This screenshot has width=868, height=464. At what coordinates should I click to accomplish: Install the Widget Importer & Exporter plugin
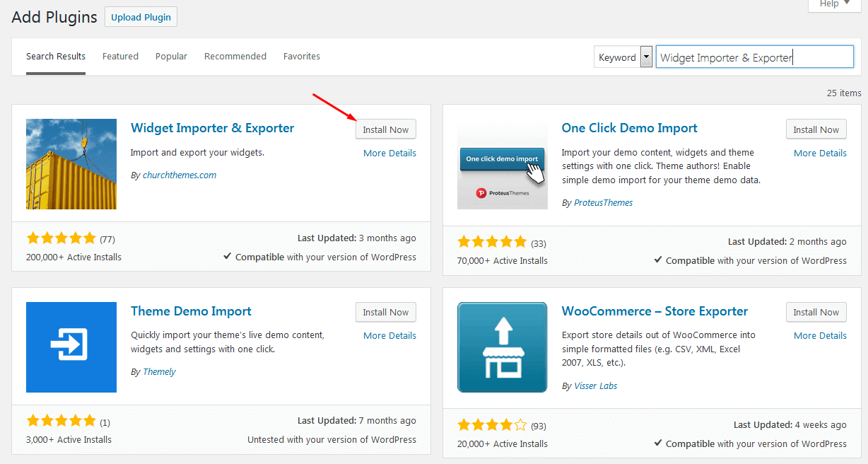(x=385, y=129)
